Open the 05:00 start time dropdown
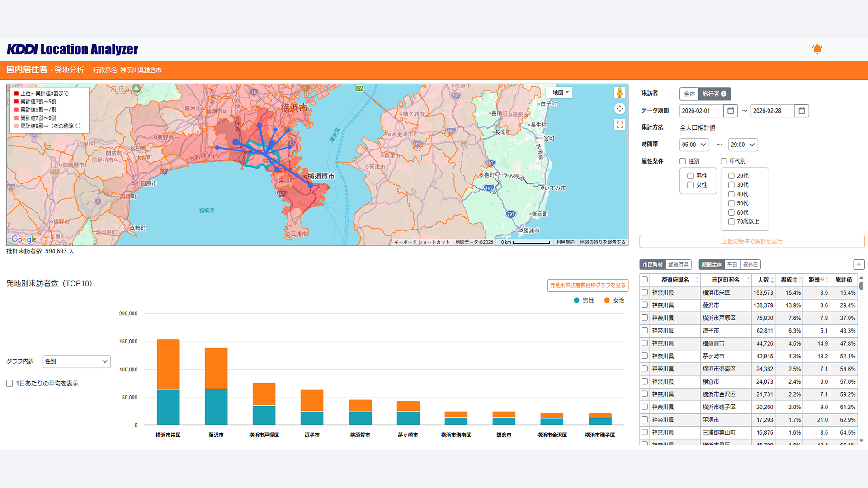Viewport: 868px width, 488px height. click(694, 145)
